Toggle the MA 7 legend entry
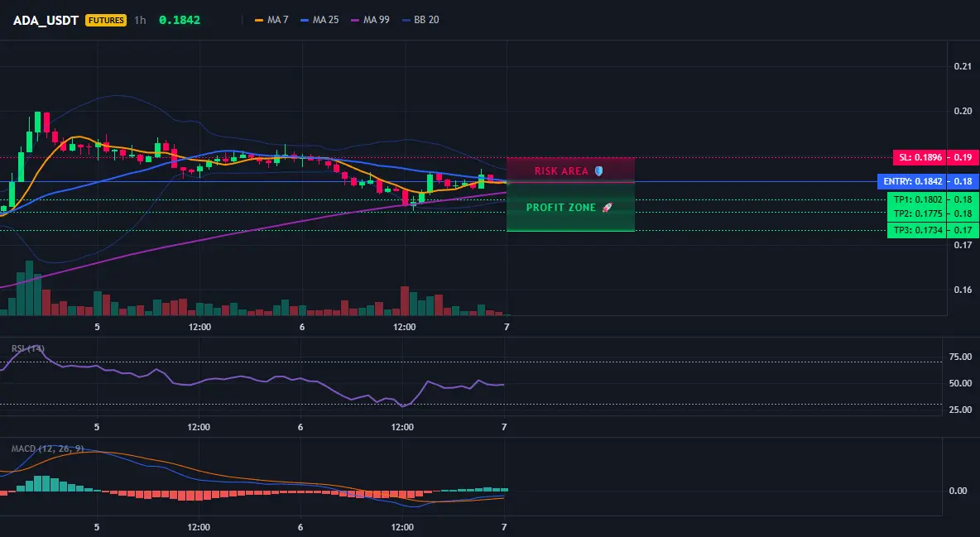The height and width of the screenshot is (537, 980). [271, 20]
